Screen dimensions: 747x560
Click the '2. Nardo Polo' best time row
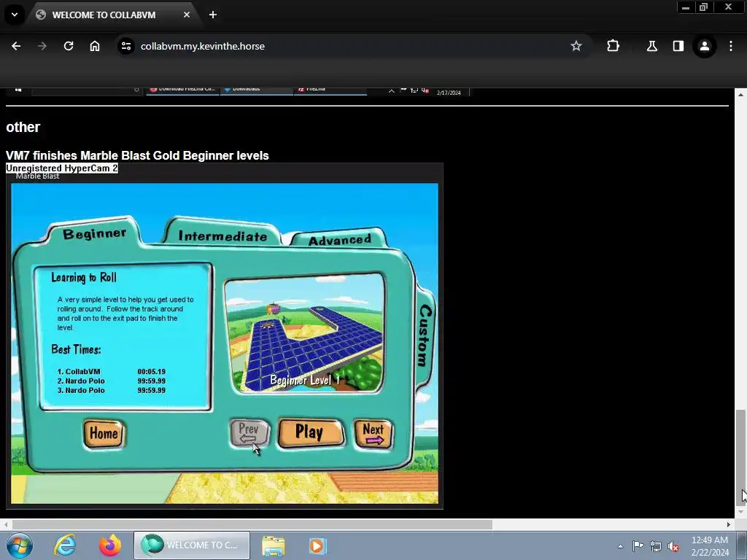point(112,381)
